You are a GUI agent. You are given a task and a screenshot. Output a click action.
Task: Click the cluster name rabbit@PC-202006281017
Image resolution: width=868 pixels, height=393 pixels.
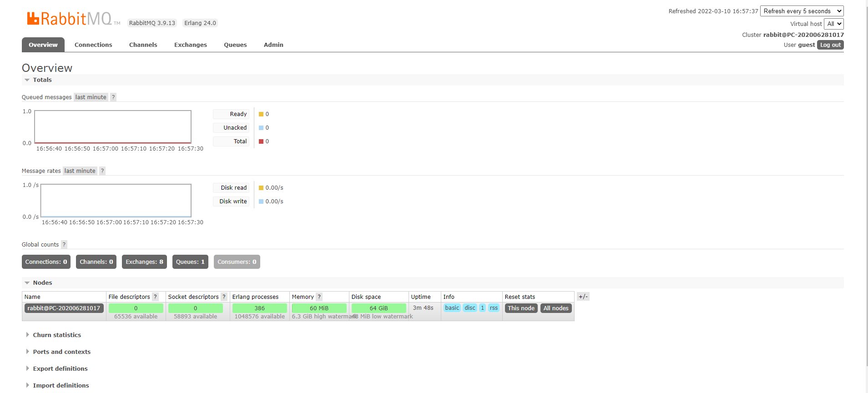pos(803,35)
